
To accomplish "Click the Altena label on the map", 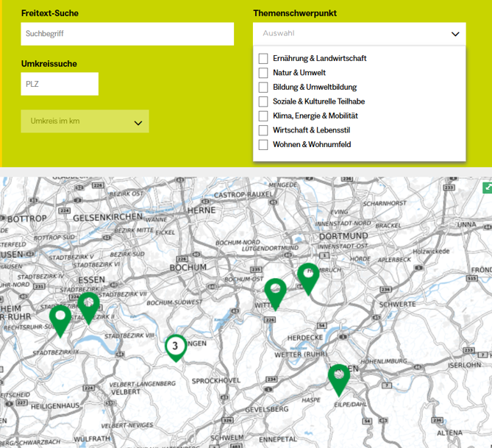I will pos(449,433).
